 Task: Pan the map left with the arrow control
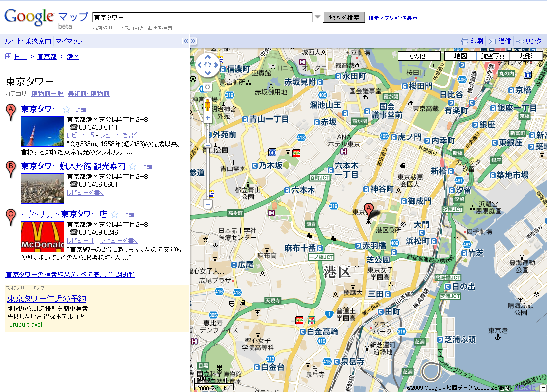[x=199, y=65]
